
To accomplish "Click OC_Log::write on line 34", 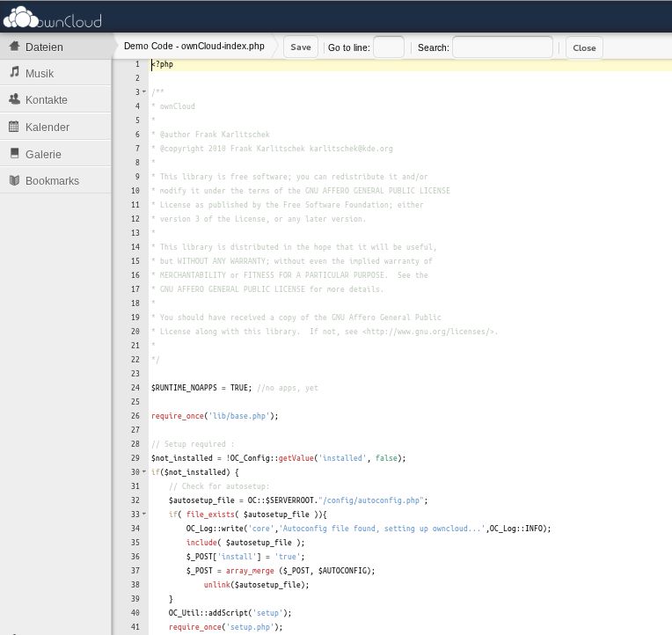I will 215,529.
